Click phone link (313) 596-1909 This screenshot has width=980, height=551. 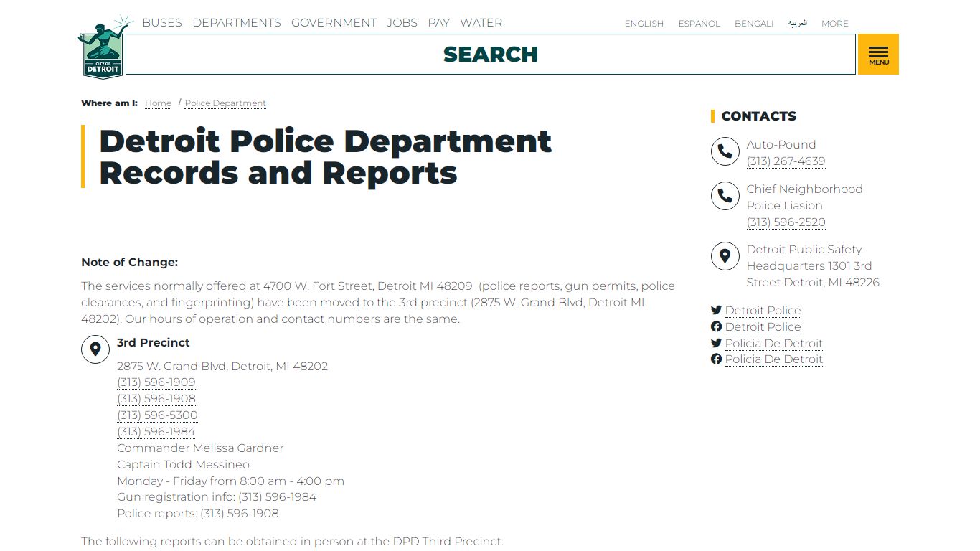(156, 382)
